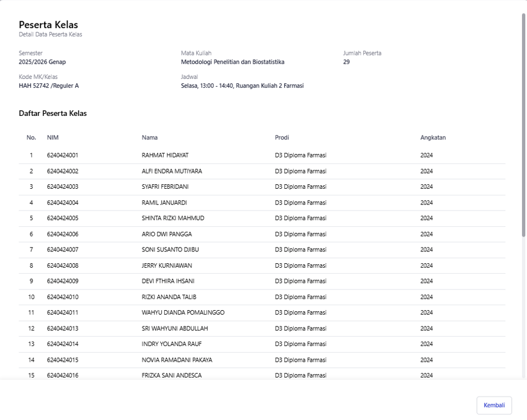This screenshot has height=420, width=527.
Task: Click the Prodi column header
Action: (x=281, y=137)
